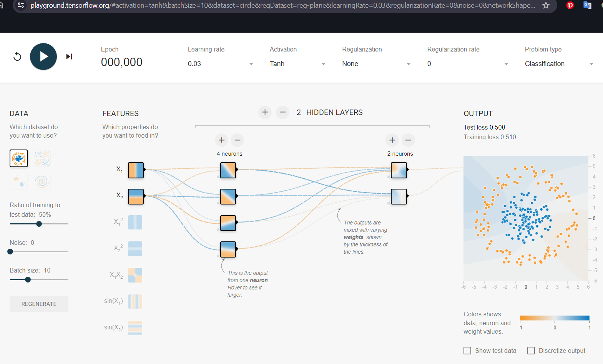Add a hidden layer with plus icon
This screenshot has height=364, width=603.
(265, 112)
